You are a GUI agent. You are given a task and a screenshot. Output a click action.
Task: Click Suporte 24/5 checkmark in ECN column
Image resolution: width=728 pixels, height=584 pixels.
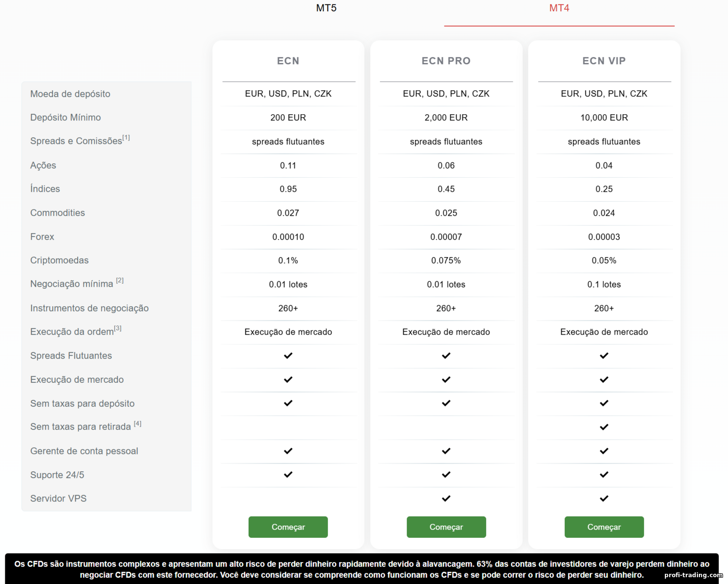[x=288, y=475]
